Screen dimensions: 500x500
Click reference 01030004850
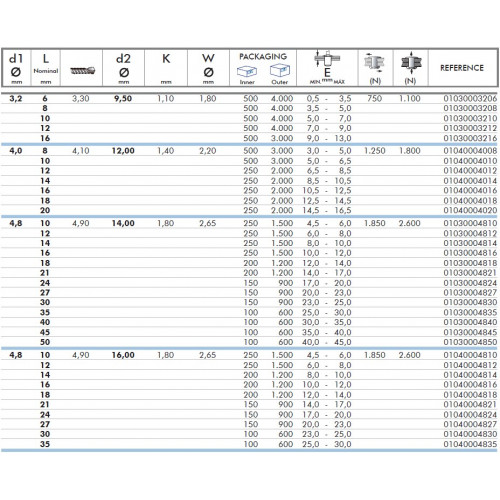470,342
